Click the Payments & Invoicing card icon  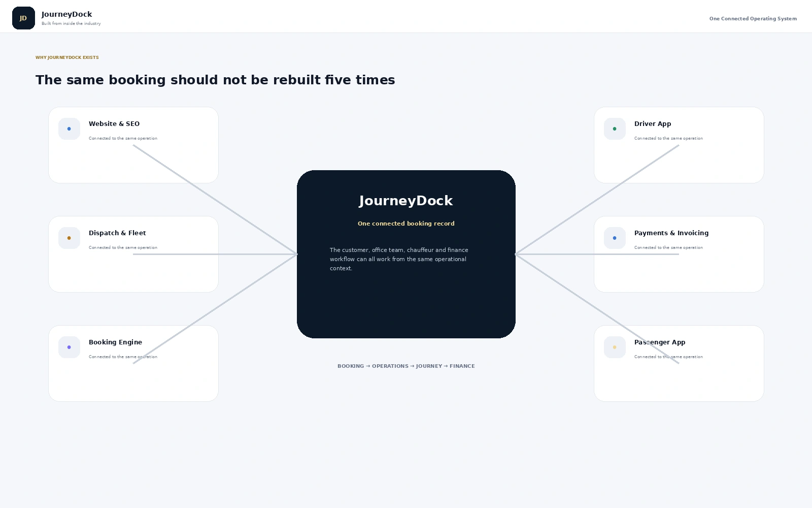[x=615, y=238]
